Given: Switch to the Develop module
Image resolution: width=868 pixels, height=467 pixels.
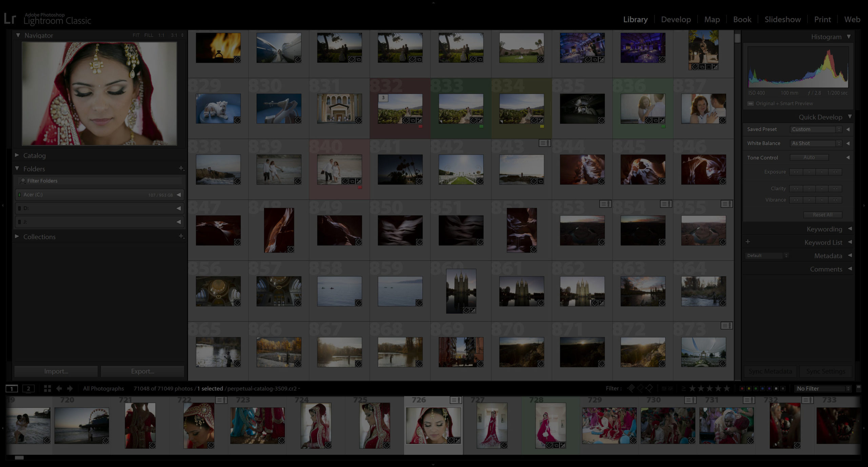Looking at the screenshot, I should click(x=676, y=19).
